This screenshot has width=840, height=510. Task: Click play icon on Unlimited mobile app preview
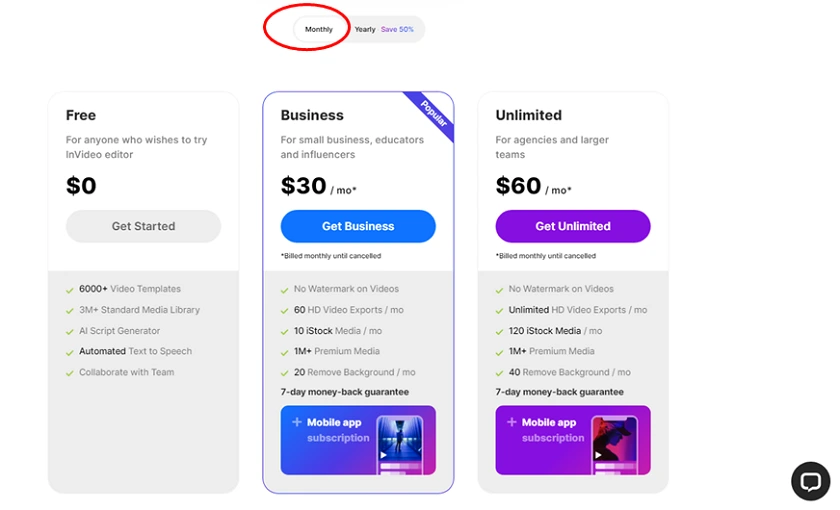point(598,455)
